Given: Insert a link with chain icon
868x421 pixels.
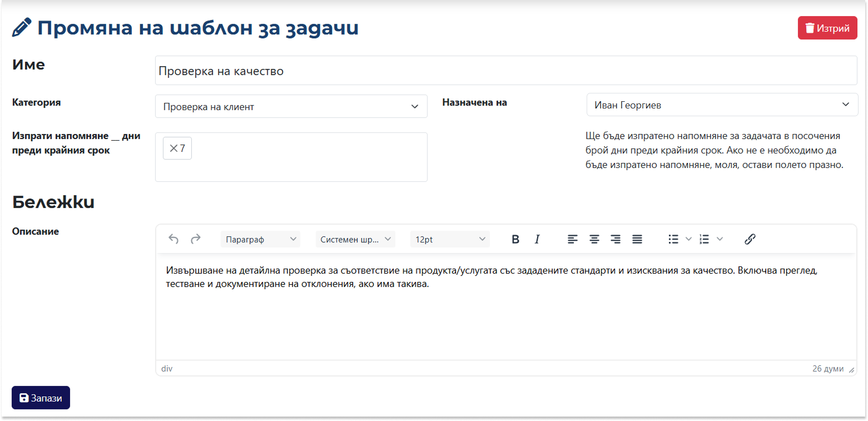Looking at the screenshot, I should [x=750, y=239].
